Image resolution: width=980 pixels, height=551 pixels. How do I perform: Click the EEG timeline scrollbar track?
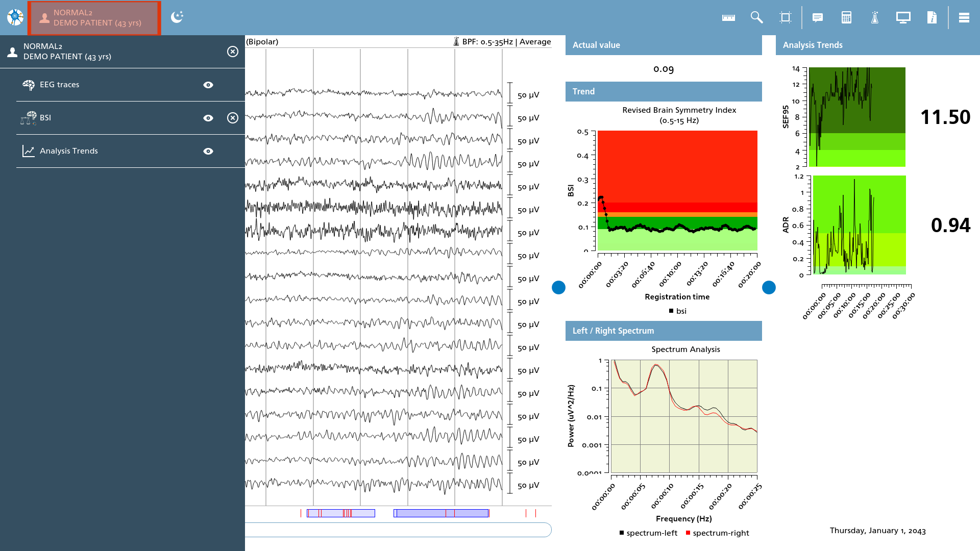click(x=398, y=530)
